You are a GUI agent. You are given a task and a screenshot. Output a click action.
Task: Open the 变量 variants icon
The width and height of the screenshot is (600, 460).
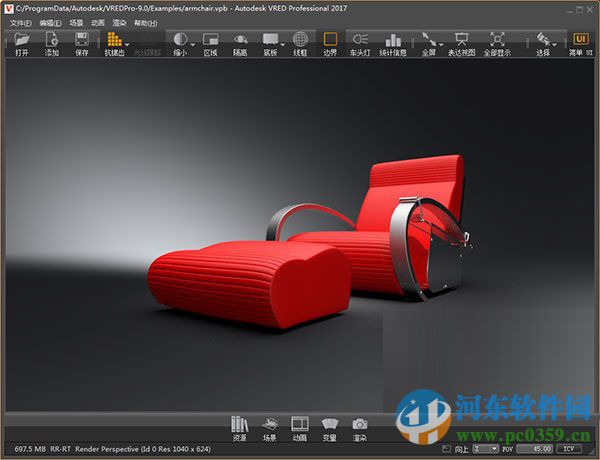point(329,424)
